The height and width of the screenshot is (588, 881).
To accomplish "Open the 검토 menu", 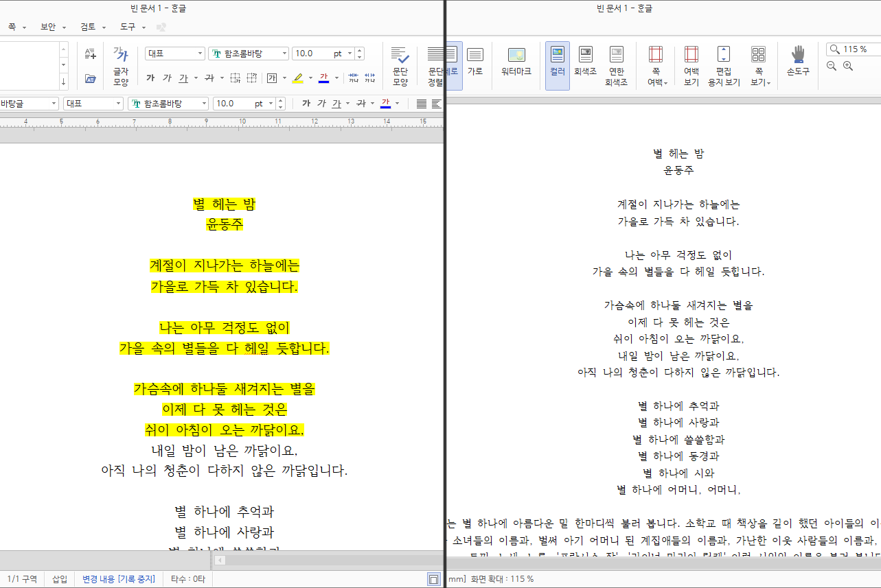I will pos(93,27).
